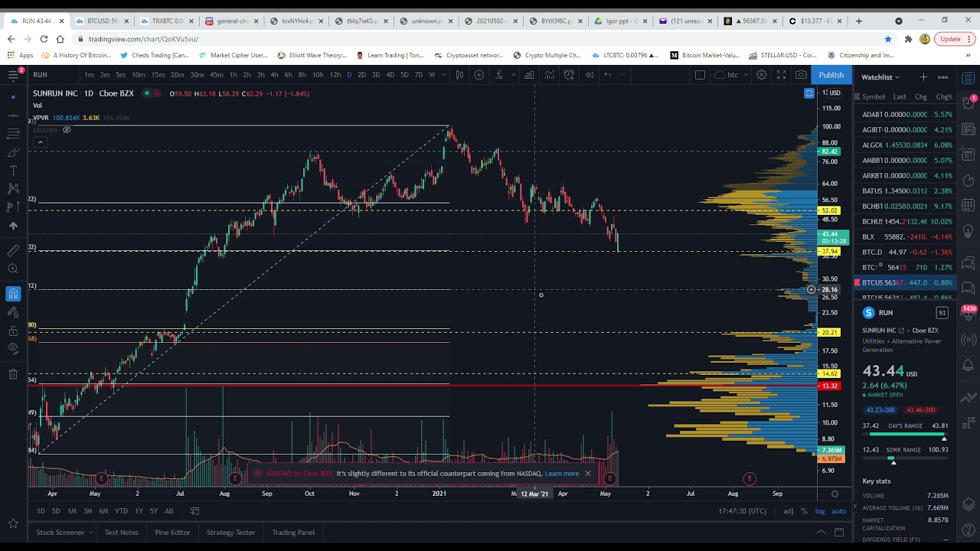
Task: Select the 1Y date range button
Action: pyautogui.click(x=139, y=511)
